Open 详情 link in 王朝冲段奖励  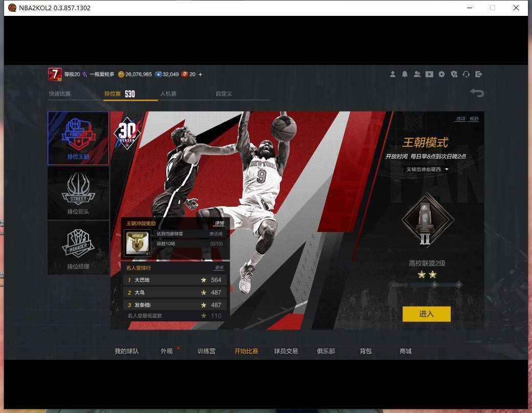(219, 223)
